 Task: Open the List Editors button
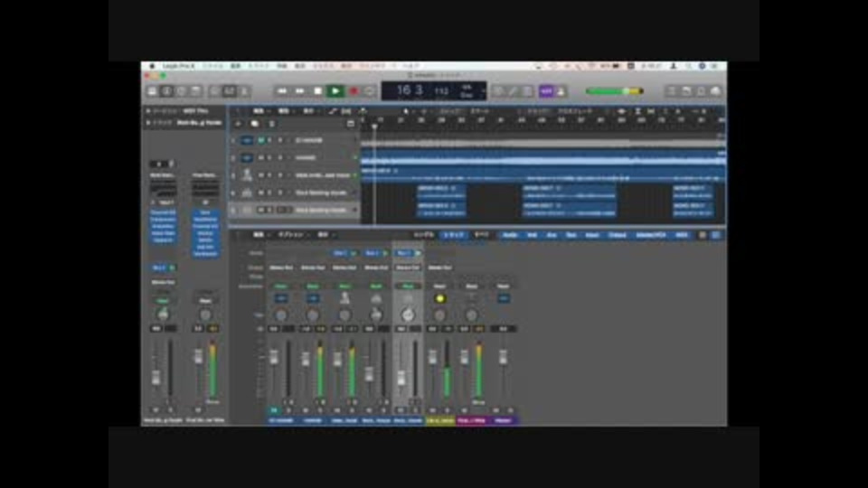[x=672, y=91]
